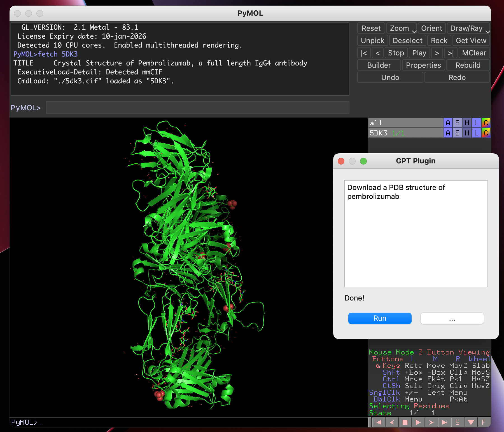This screenshot has height=432, width=504.
Task: Go to first frame with |< button
Action: (x=364, y=53)
